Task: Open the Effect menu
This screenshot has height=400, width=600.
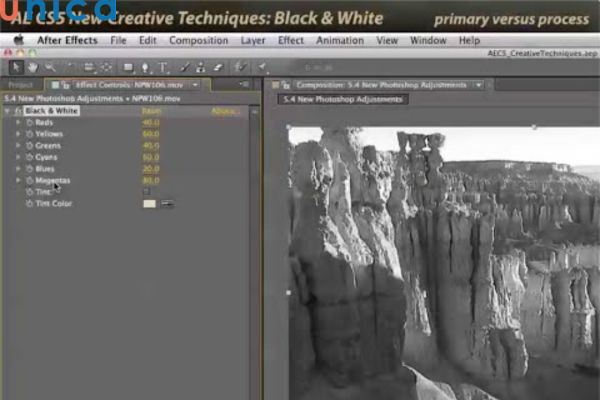Action: point(291,40)
